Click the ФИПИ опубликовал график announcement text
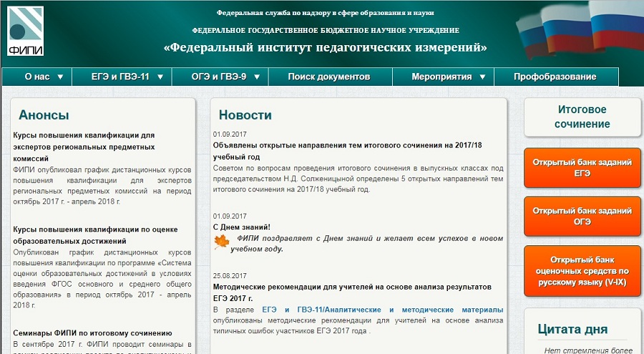Viewport: 644px width, 354px height. tap(102, 186)
